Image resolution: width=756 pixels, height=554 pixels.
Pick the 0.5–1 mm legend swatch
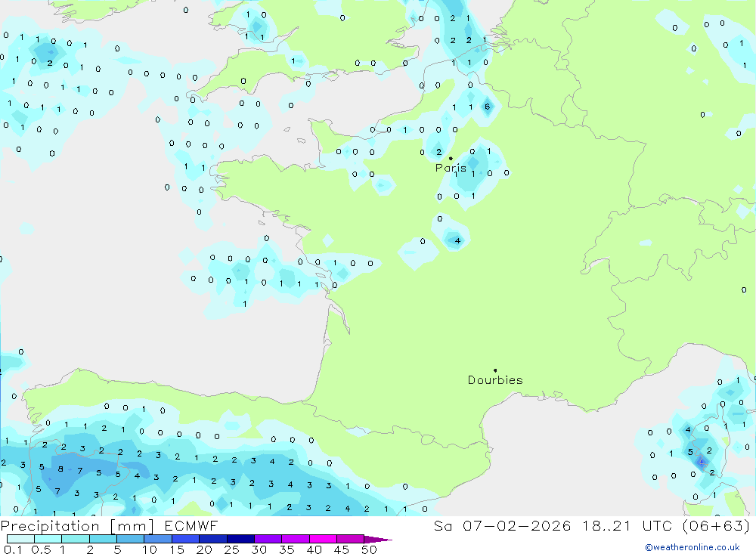point(48,539)
